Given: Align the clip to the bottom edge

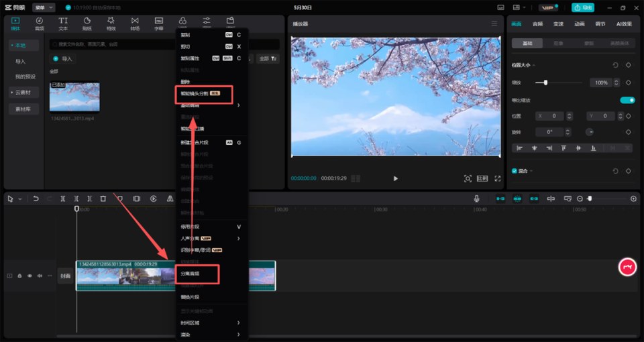Looking at the screenshot, I should [593, 148].
